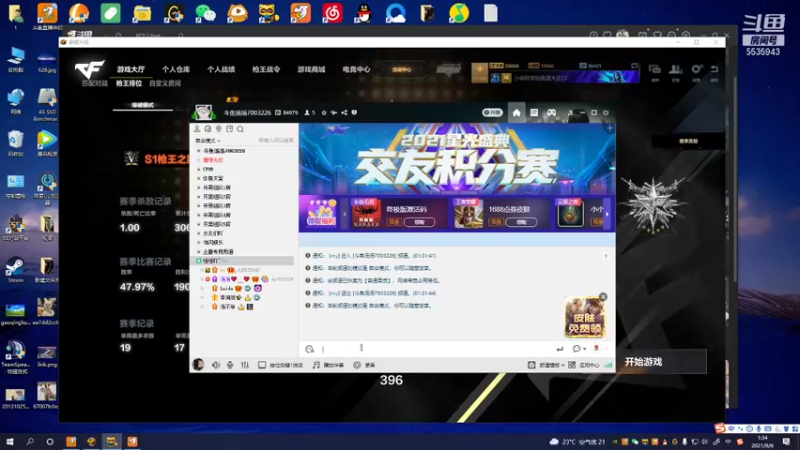Click the music accompaniment note icon
The image size is (800, 450).
(316, 365)
